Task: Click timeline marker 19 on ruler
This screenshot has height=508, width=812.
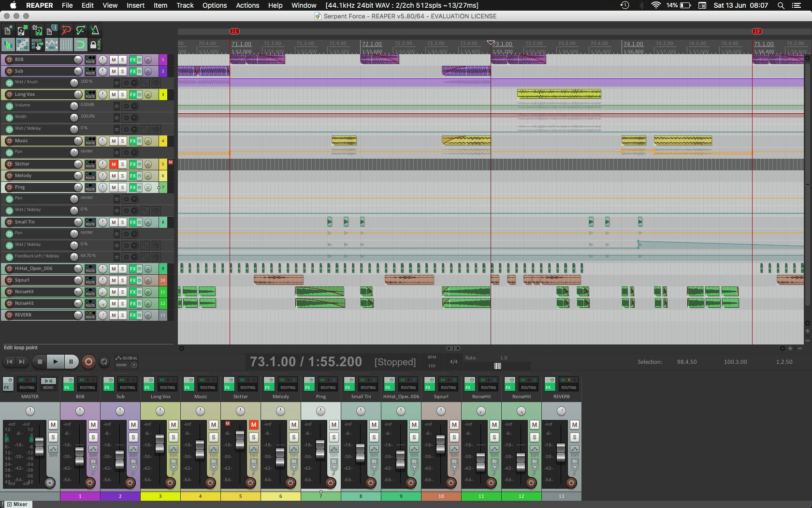Action: [757, 31]
